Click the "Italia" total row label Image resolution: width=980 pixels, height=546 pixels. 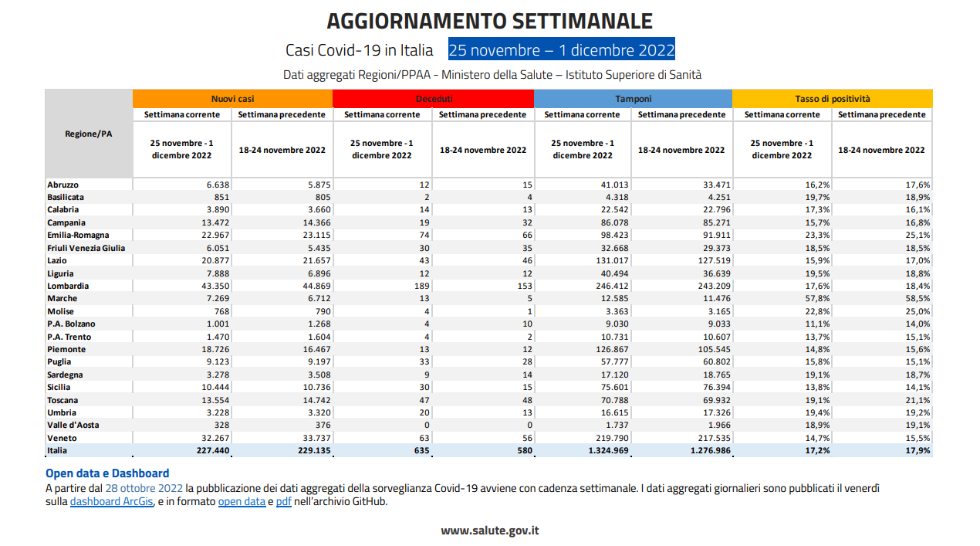click(57, 450)
